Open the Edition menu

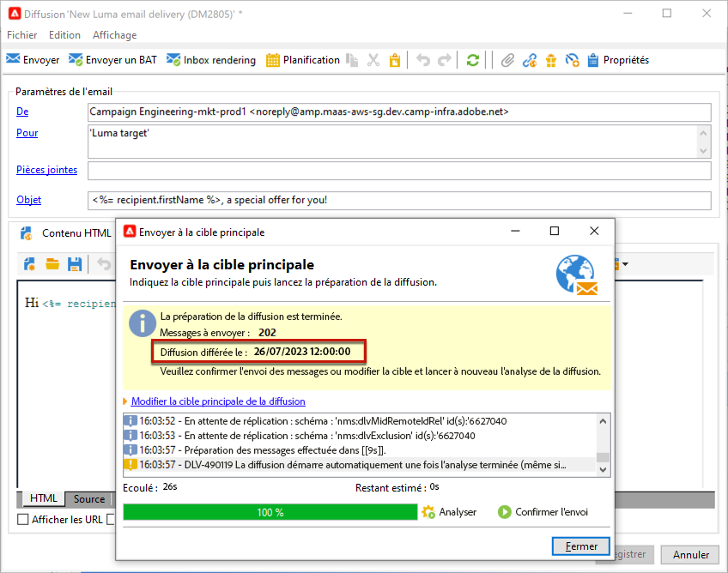pos(64,35)
